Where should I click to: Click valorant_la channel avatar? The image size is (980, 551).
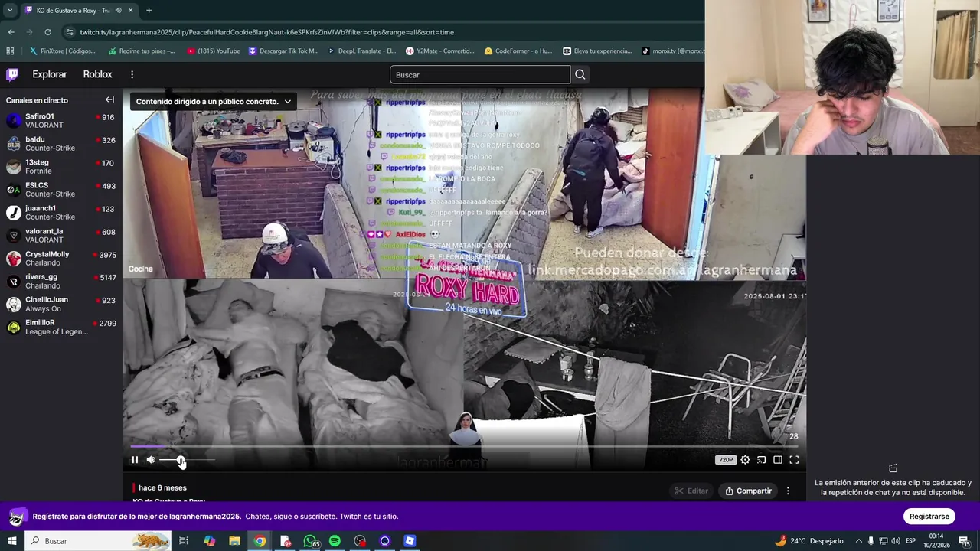pyautogui.click(x=13, y=236)
